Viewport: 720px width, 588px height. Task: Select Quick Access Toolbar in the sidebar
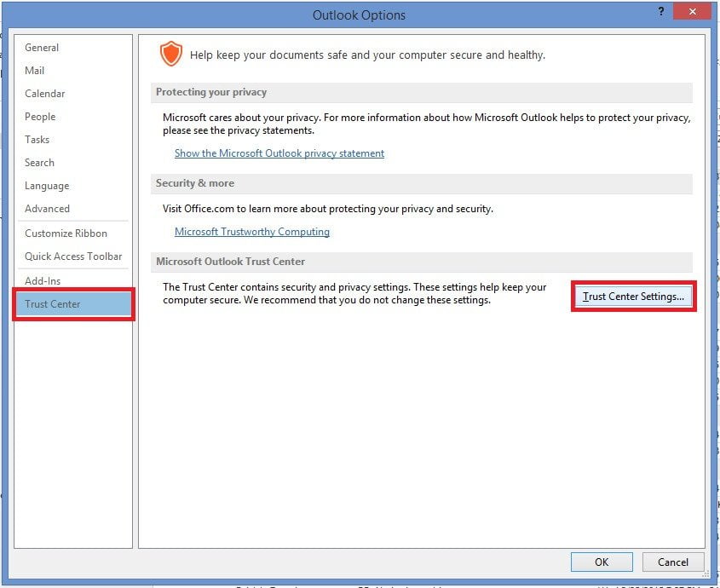[73, 257]
